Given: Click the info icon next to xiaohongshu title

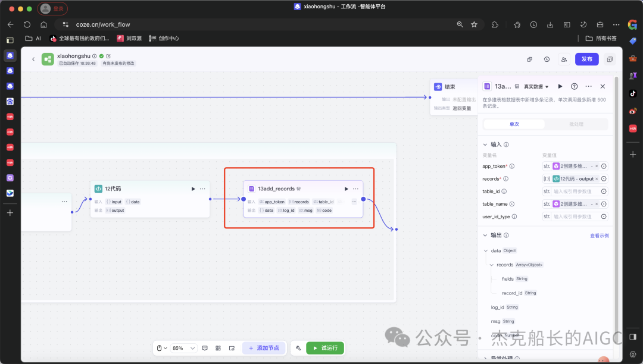Looking at the screenshot, I should [x=94, y=56].
